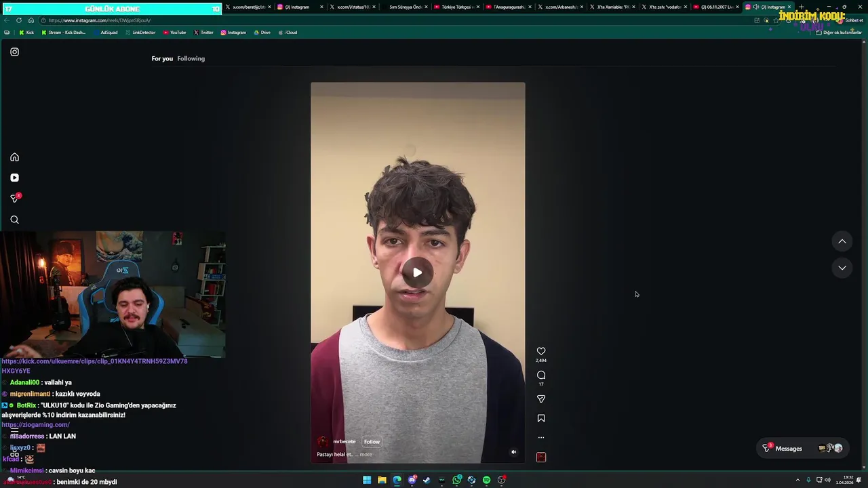Open the three-dot more options for the reel
Viewport: 868px width, 488px height.
pyautogui.click(x=541, y=437)
